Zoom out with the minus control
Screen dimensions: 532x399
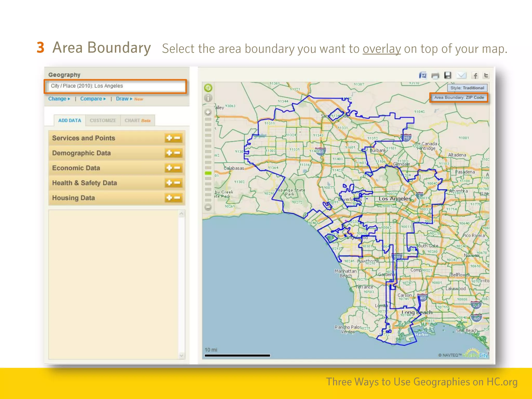point(208,207)
